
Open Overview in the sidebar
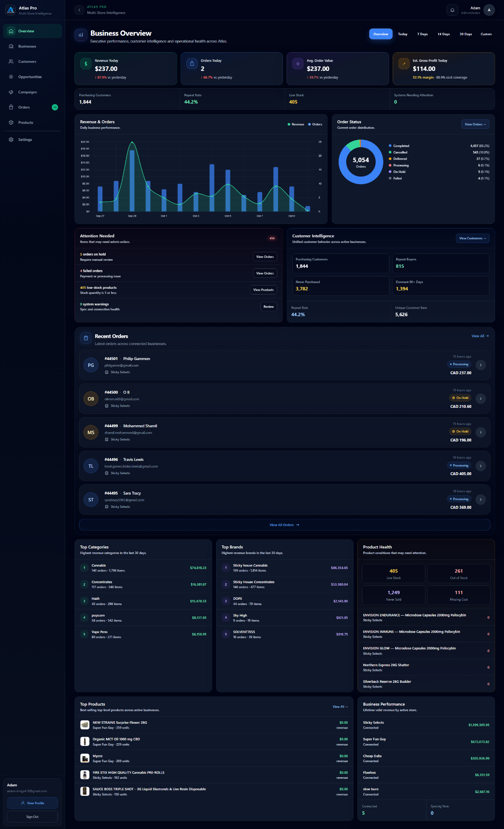coord(32,31)
